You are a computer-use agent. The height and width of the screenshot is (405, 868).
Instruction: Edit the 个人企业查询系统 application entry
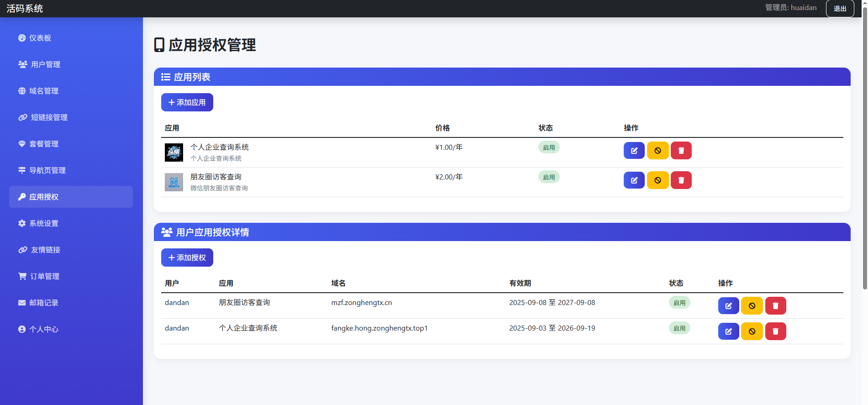634,151
